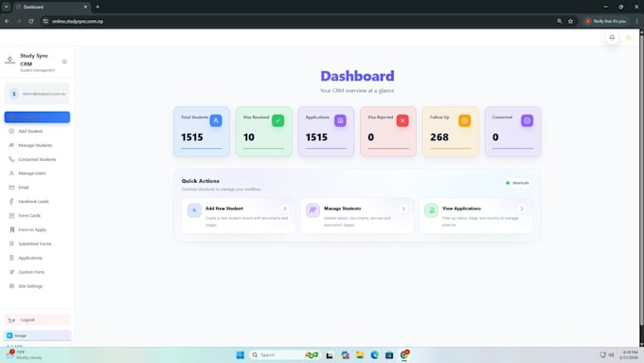Collapse the sidebar with the hamburger icon
The height and width of the screenshot is (363, 644).
coord(64,62)
